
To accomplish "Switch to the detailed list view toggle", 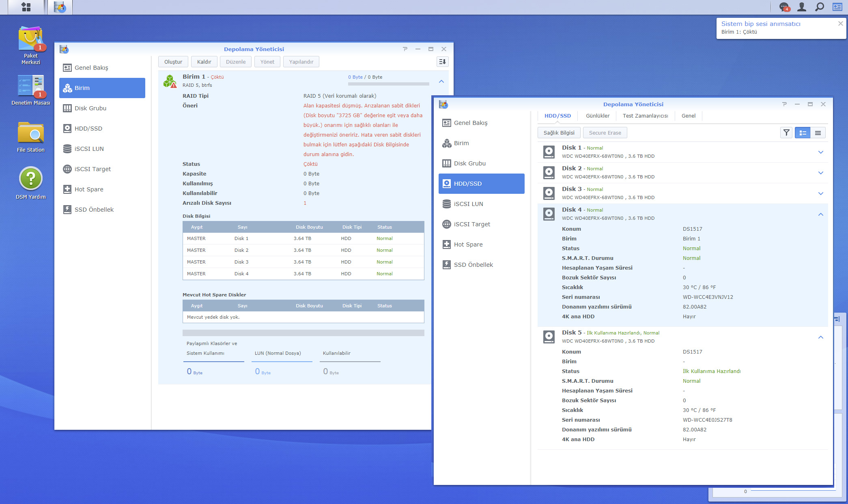I will coord(803,133).
